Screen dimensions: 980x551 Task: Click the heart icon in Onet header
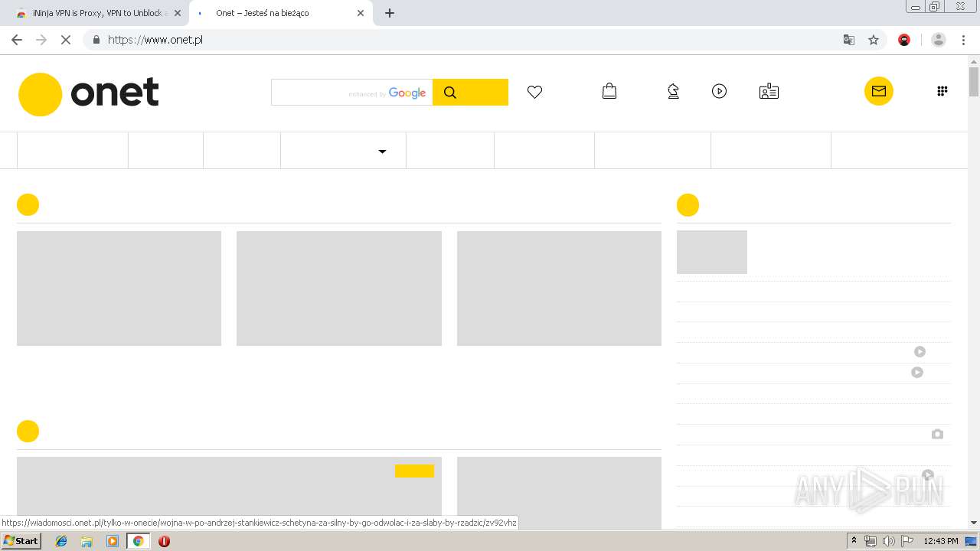coord(534,92)
